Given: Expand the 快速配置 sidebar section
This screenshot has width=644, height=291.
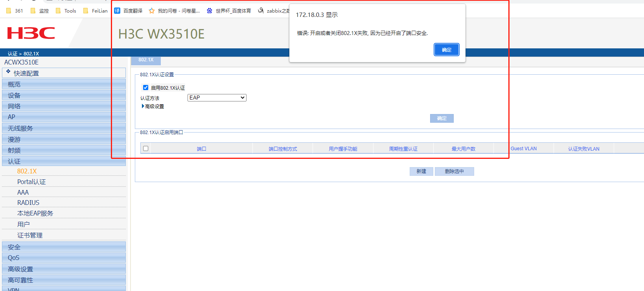Looking at the screenshot, I should tap(64, 73).
